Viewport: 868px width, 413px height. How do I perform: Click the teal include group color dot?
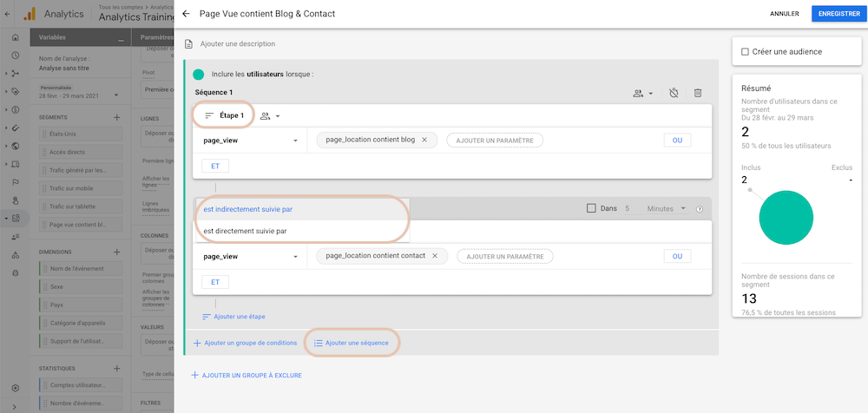click(198, 75)
